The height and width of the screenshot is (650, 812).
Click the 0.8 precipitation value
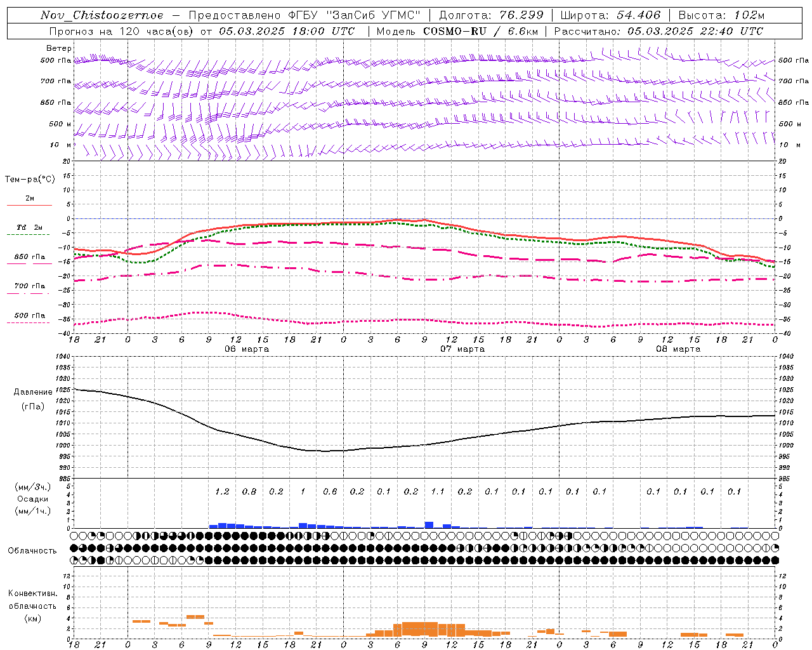point(249,491)
